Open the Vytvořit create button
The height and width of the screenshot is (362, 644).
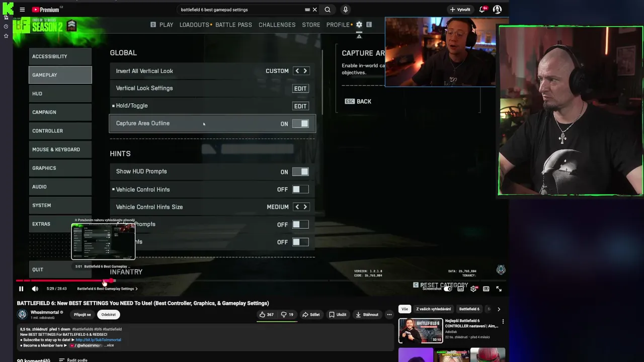[x=460, y=10]
